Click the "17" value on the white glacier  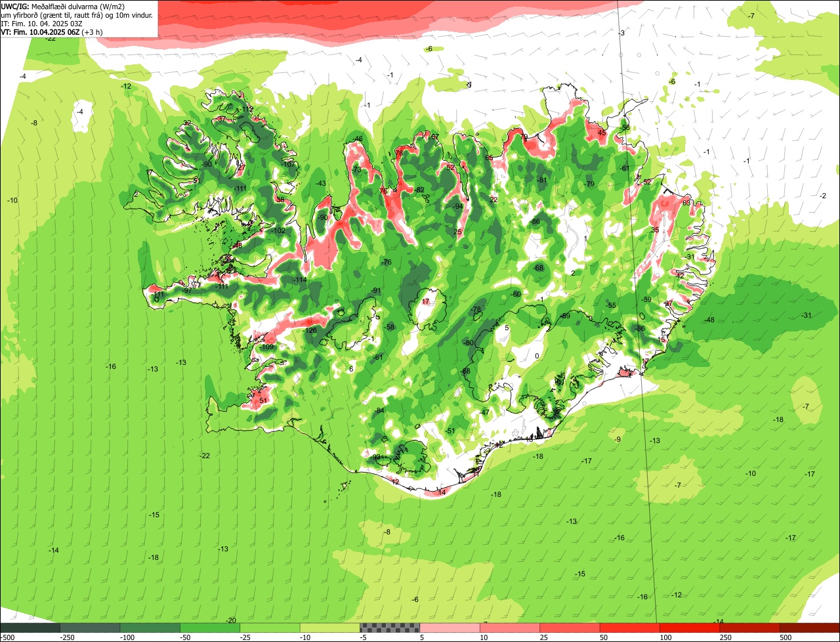point(425,302)
